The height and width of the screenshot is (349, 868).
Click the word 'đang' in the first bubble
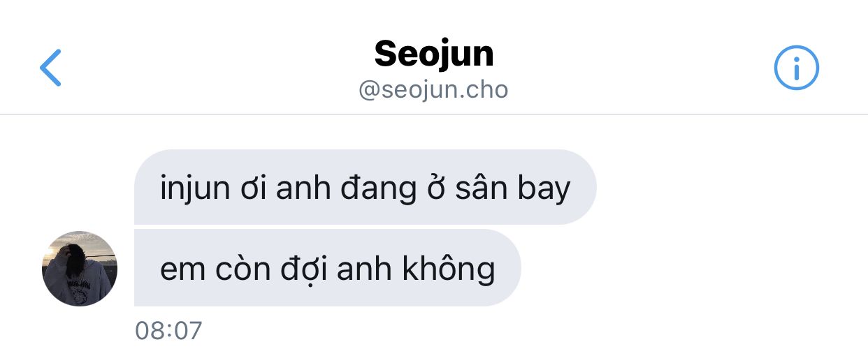368,190
